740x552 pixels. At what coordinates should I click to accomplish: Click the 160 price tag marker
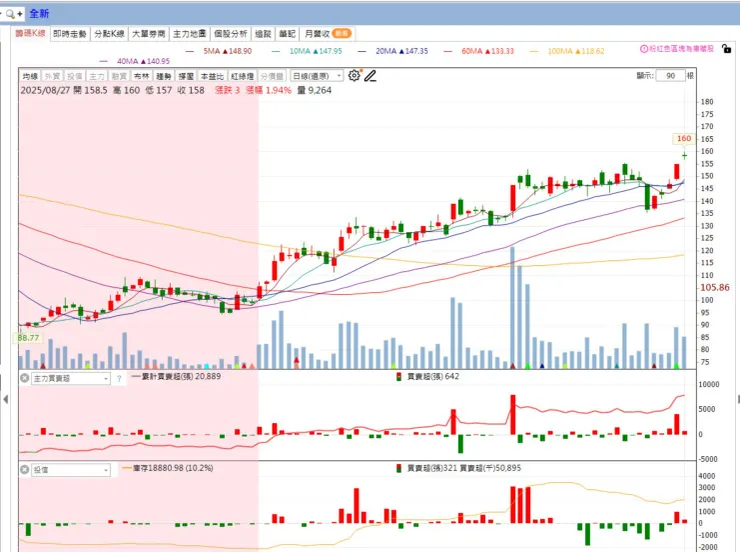pos(683,138)
